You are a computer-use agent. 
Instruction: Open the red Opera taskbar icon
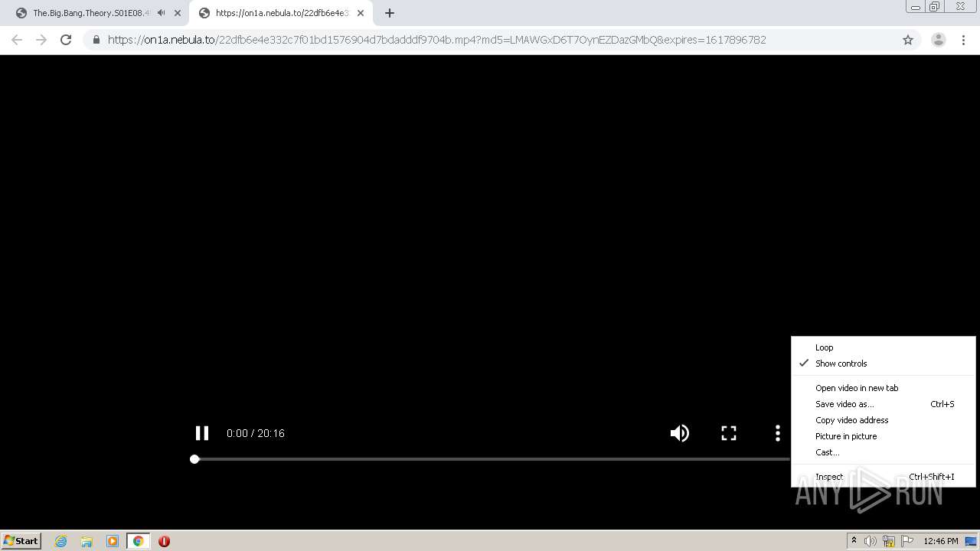coord(164,541)
